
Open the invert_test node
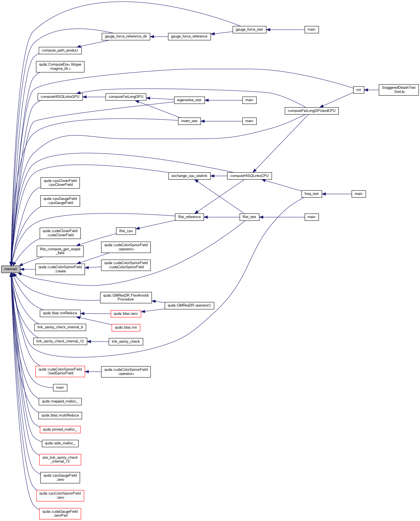point(189,121)
